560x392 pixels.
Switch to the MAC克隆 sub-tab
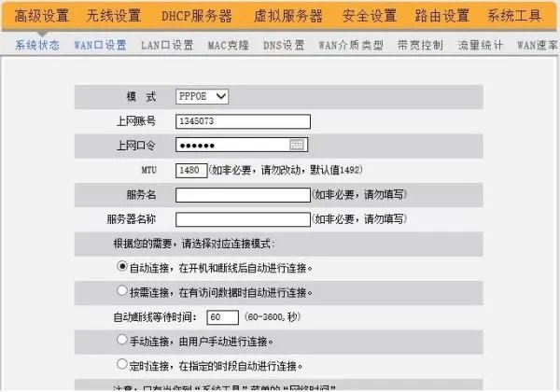[x=229, y=46]
